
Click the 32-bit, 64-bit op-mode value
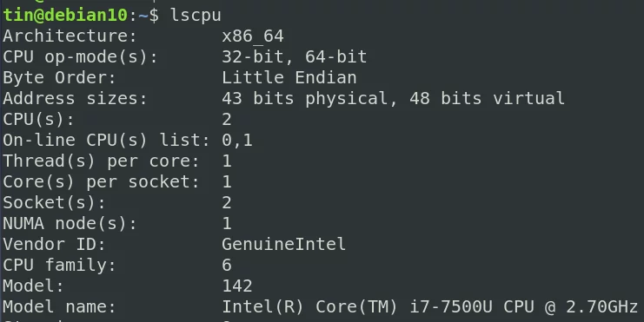click(x=295, y=57)
